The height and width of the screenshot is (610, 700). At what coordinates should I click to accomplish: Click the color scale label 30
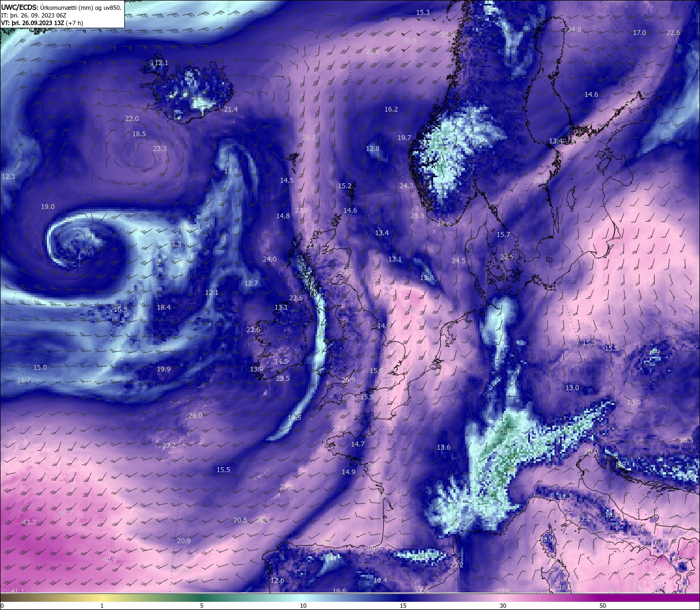(503, 606)
